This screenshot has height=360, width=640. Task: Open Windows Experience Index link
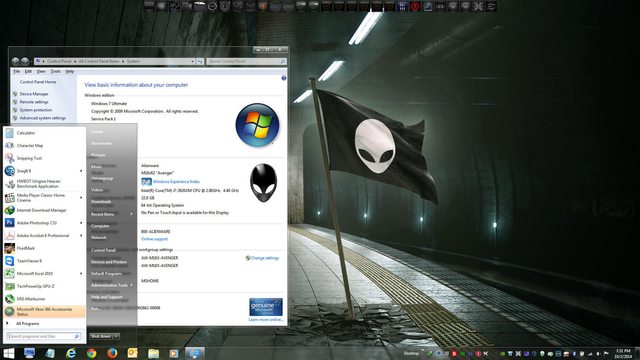(x=176, y=182)
